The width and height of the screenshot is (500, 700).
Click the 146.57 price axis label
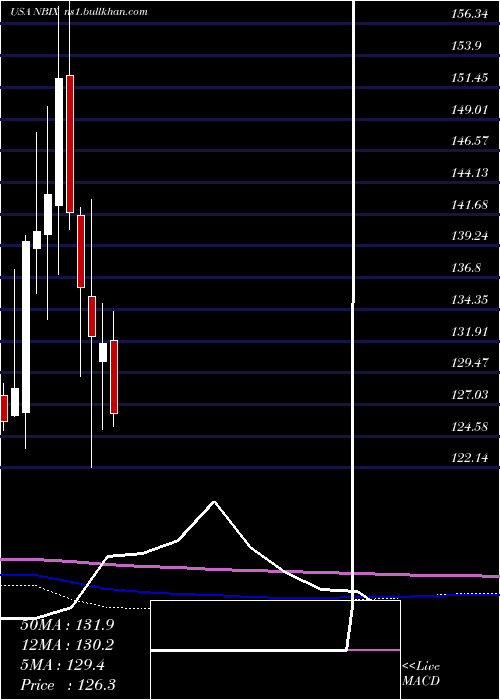[469, 141]
